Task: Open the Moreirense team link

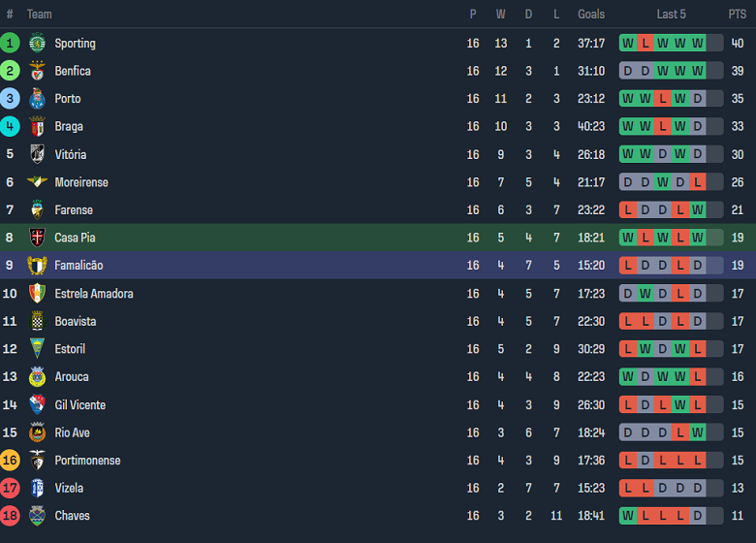Action: pos(81,182)
